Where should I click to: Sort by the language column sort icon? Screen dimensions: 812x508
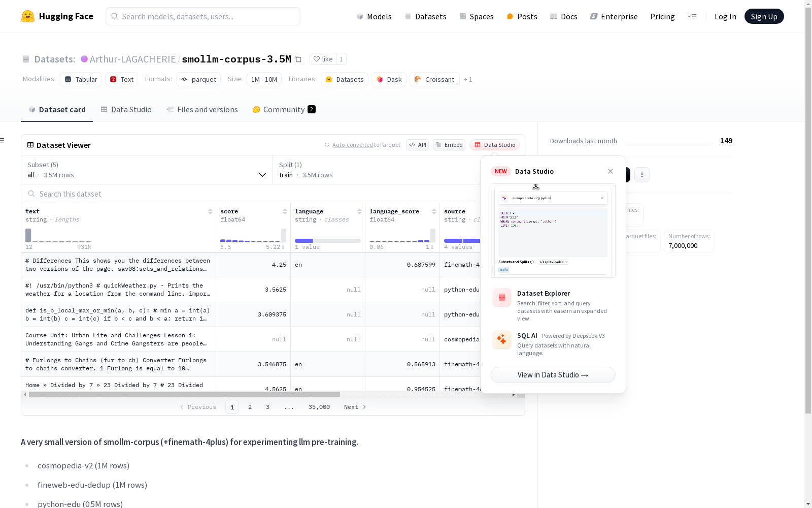(x=359, y=211)
